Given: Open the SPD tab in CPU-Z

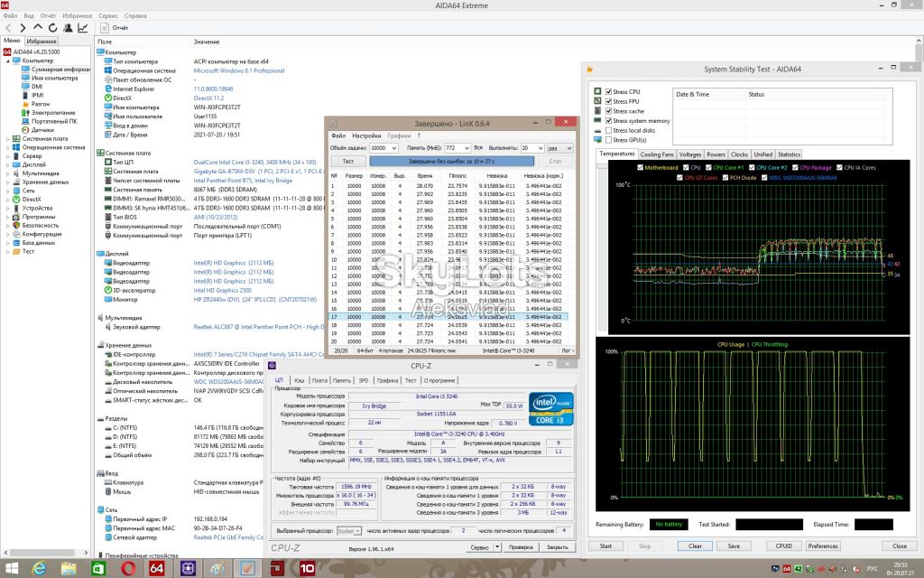Looking at the screenshot, I should click(364, 380).
